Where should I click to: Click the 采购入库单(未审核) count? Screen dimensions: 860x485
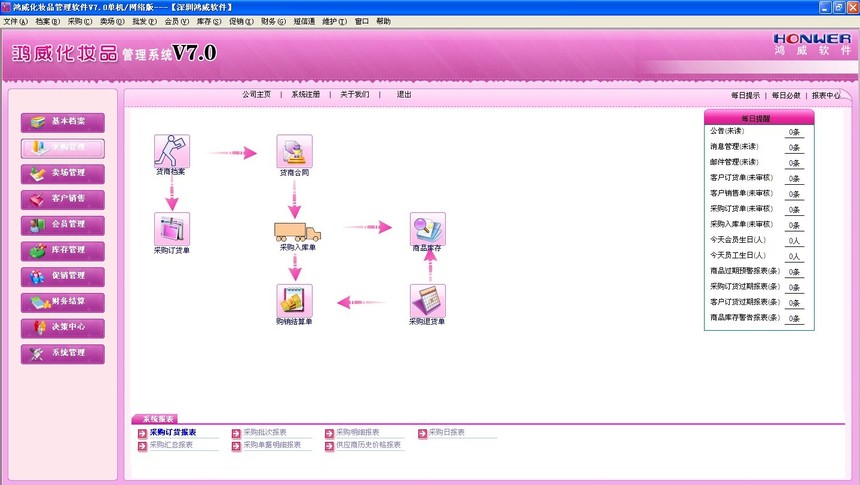[x=794, y=225]
